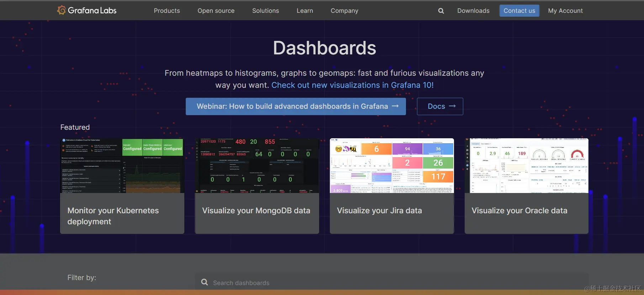The image size is (644, 295).
Task: Click the Dashboards page heading
Action: (x=324, y=48)
